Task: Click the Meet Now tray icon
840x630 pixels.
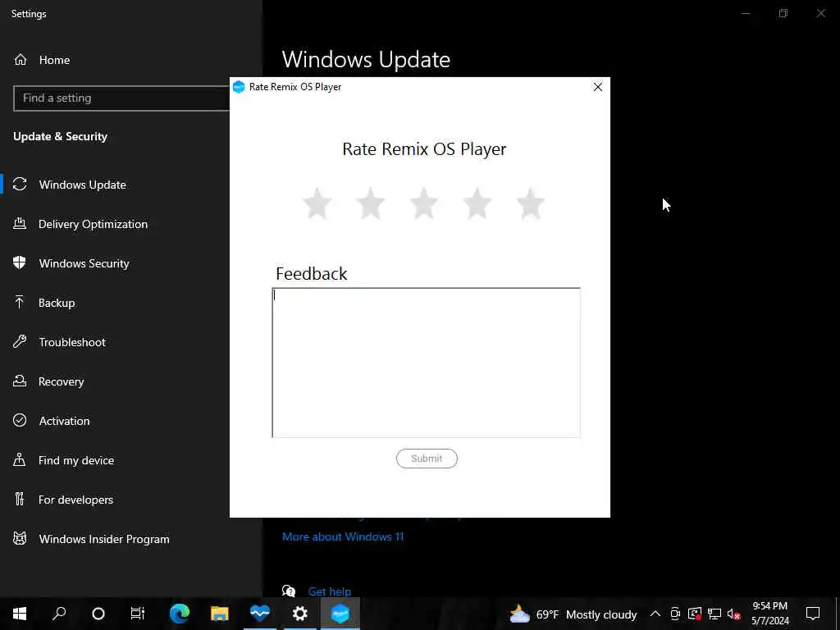Action: coord(676,614)
